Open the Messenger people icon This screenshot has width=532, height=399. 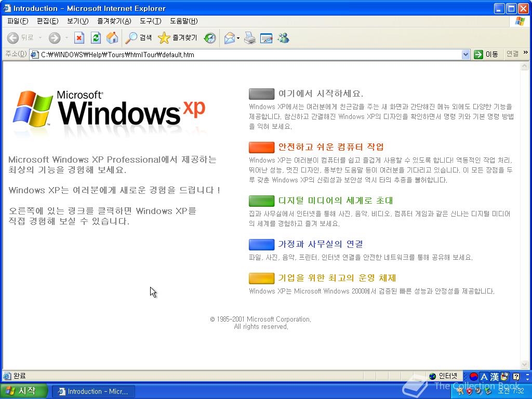tap(283, 38)
